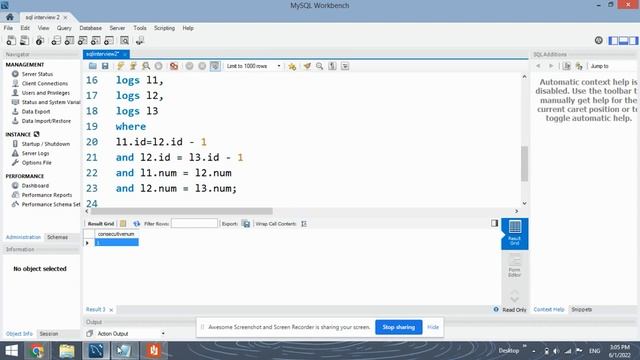Screen dimensions: 640x360
Task: Switch to Session tab
Action: pos(49,333)
